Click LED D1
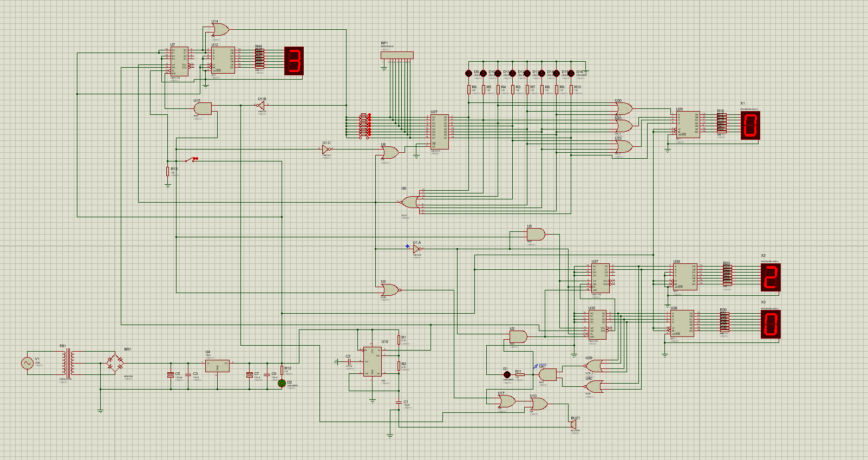Image resolution: width=868 pixels, height=460 pixels. click(507, 374)
